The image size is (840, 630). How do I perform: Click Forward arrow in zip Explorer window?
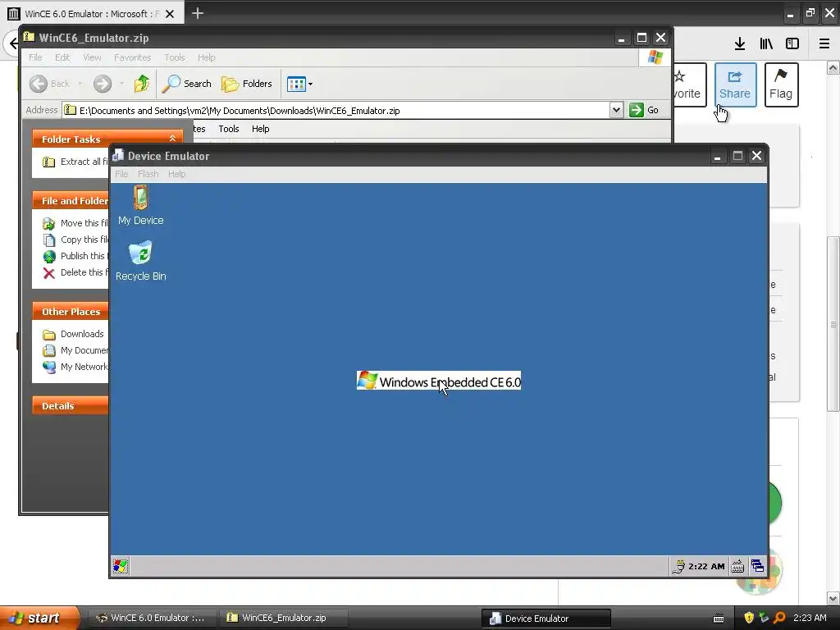point(103,84)
